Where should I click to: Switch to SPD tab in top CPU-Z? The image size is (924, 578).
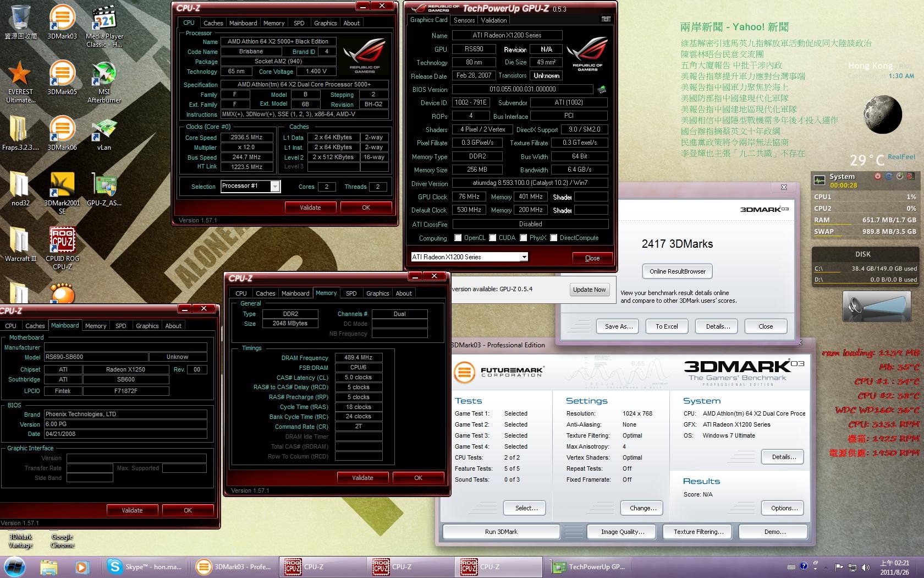click(x=299, y=23)
